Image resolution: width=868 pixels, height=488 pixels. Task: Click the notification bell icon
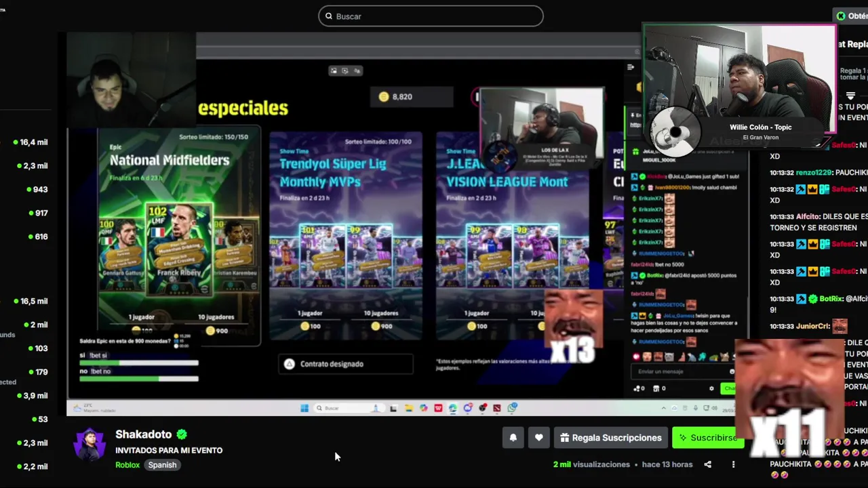coord(513,438)
